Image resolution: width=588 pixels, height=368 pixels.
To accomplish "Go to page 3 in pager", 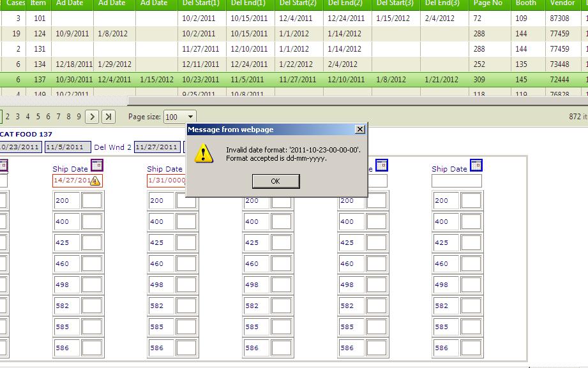I will point(18,117).
